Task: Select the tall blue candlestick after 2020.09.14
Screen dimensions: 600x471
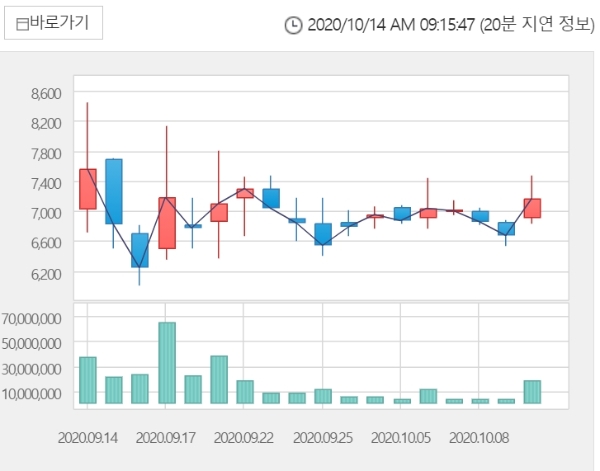Action: [114, 191]
